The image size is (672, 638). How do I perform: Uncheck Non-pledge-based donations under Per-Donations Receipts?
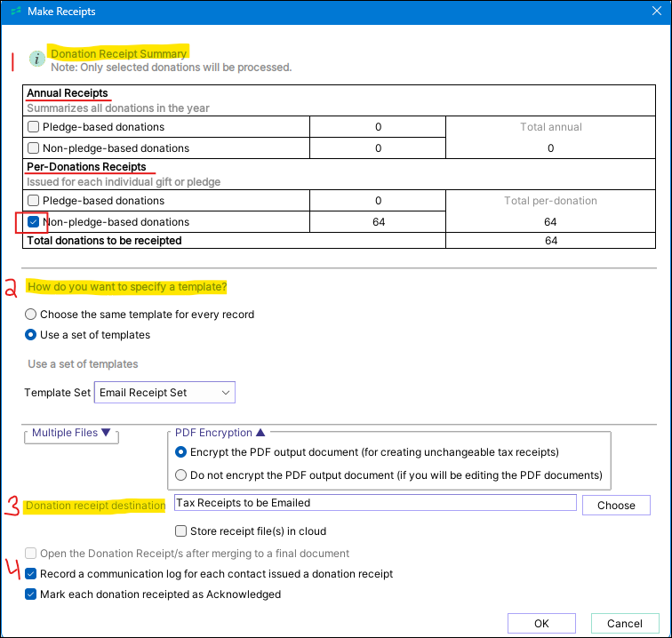click(x=34, y=222)
